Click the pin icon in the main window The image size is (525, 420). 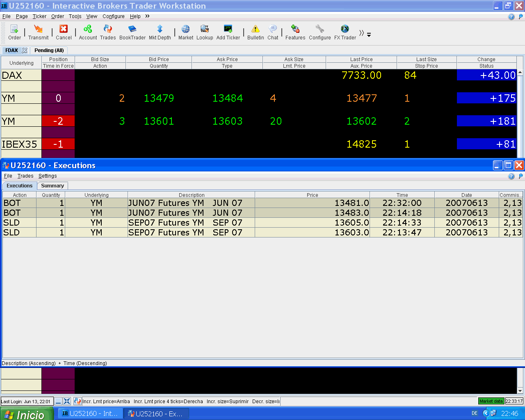[521, 17]
